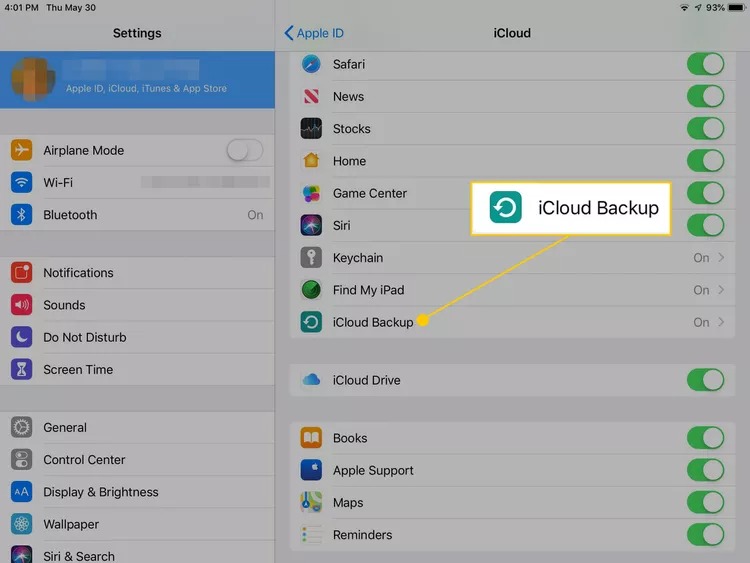Open the Bluetooth On setting
Viewport: 750px width, 563px height.
tap(137, 215)
